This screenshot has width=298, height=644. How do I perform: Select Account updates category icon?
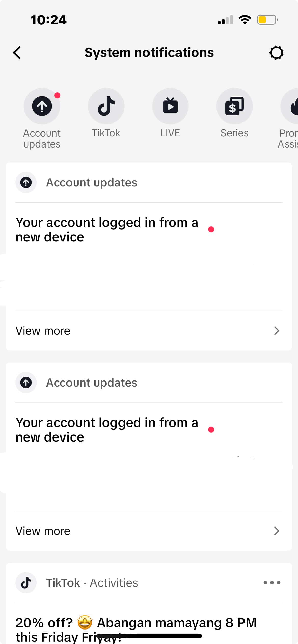coord(42,106)
